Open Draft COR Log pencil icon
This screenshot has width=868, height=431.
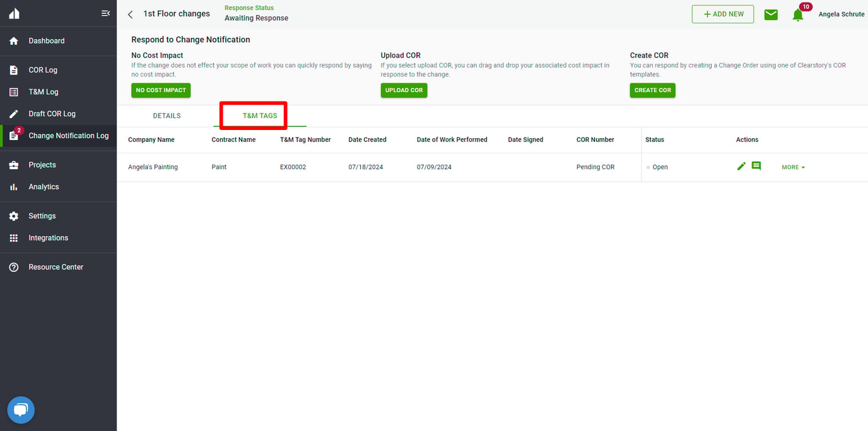(14, 114)
